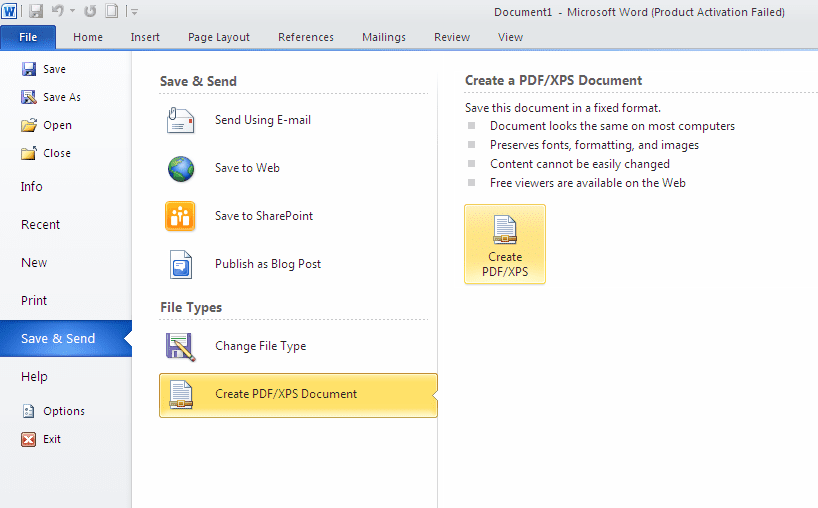Select Print in Backstage menu

click(x=34, y=301)
